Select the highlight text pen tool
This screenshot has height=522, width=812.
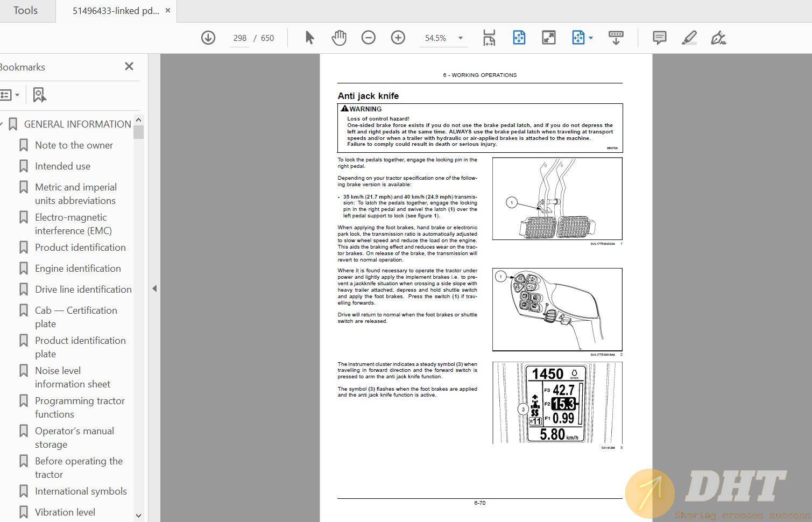click(689, 38)
